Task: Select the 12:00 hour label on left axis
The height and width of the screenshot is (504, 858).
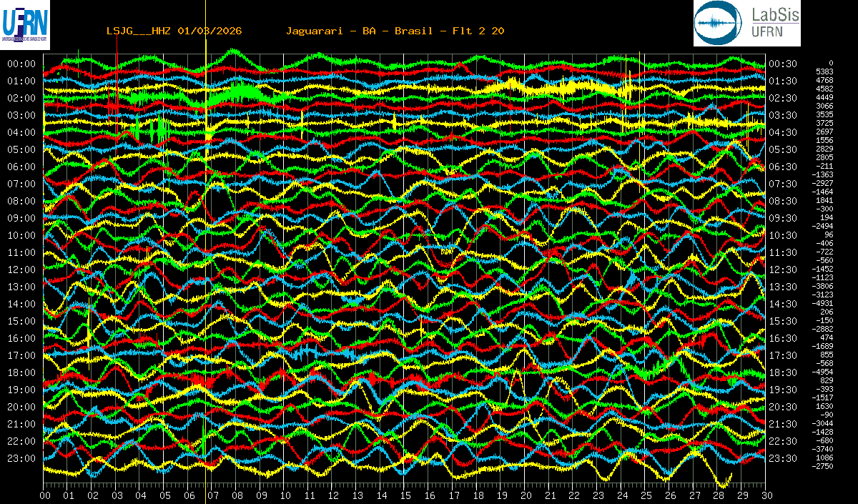Action: (x=21, y=270)
